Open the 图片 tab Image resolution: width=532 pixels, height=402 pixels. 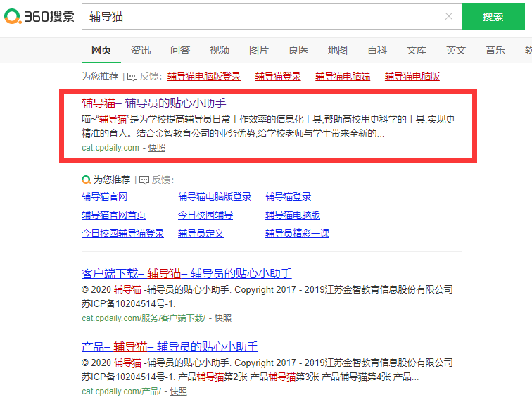tap(258, 50)
